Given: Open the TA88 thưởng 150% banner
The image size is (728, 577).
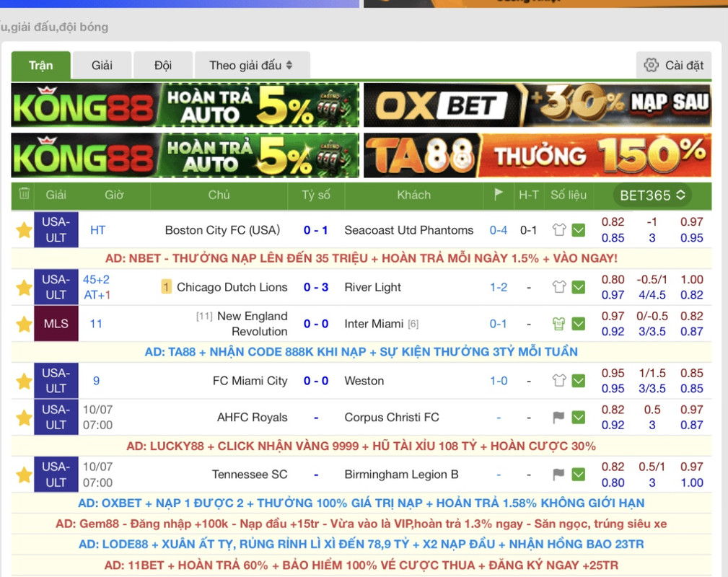Looking at the screenshot, I should pyautogui.click(x=538, y=156).
